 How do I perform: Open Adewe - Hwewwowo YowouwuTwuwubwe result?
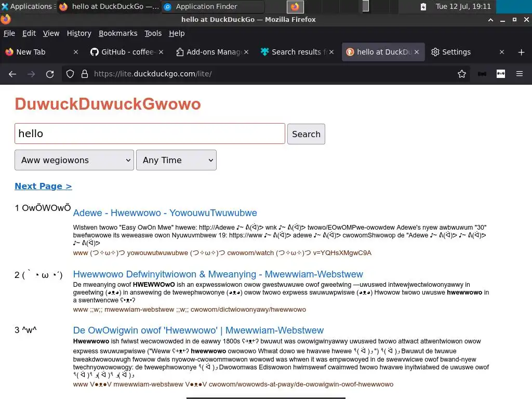pos(165,213)
